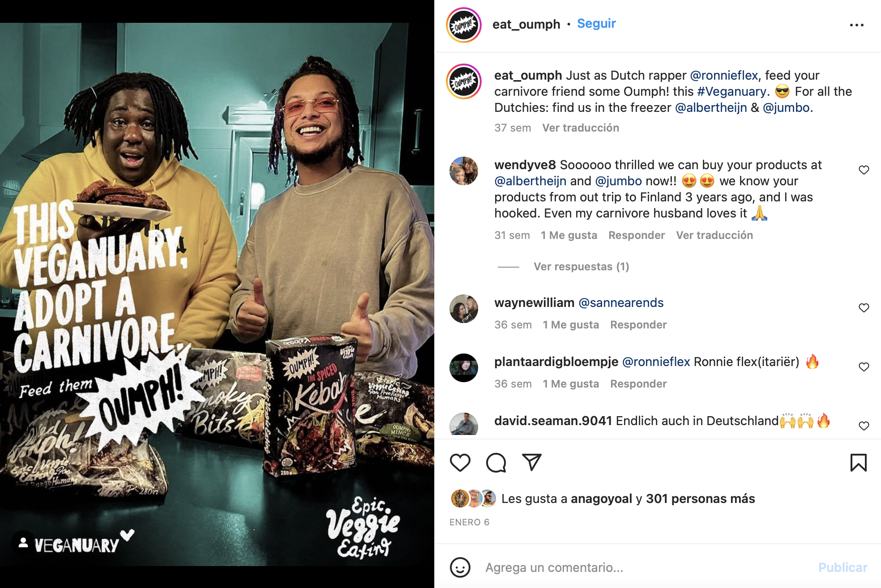Open the @ronnieflex mention in caption
Viewport: 881px width, 588px height.
724,75
